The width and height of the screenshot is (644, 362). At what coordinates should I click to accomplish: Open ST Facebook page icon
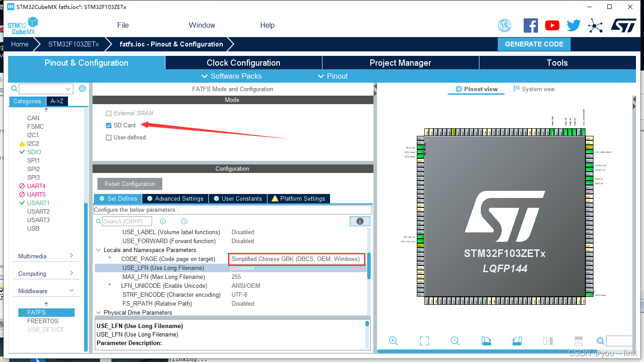pyautogui.click(x=530, y=25)
